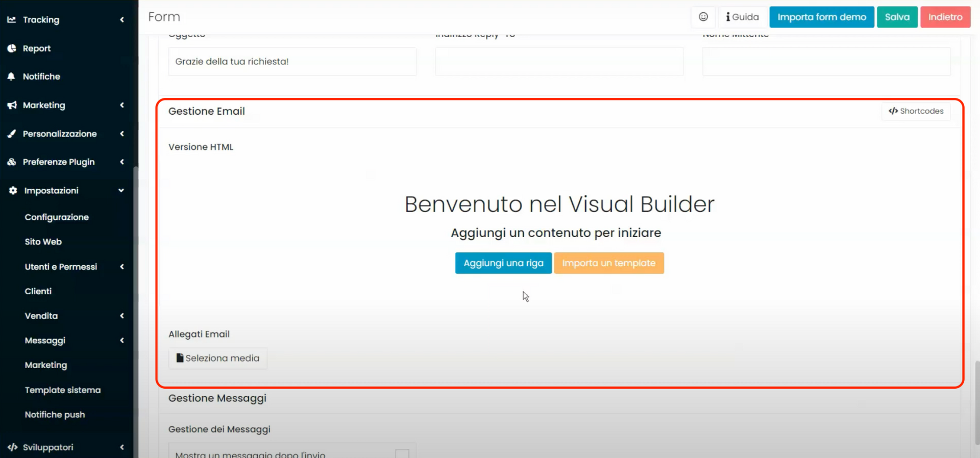Click the Marketing megaphone icon
The width and height of the screenshot is (980, 458).
pos(12,105)
